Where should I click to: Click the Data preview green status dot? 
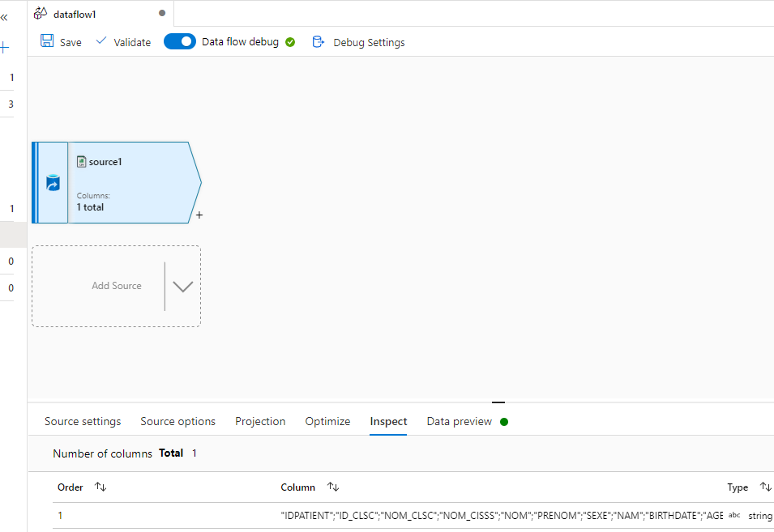(x=507, y=421)
